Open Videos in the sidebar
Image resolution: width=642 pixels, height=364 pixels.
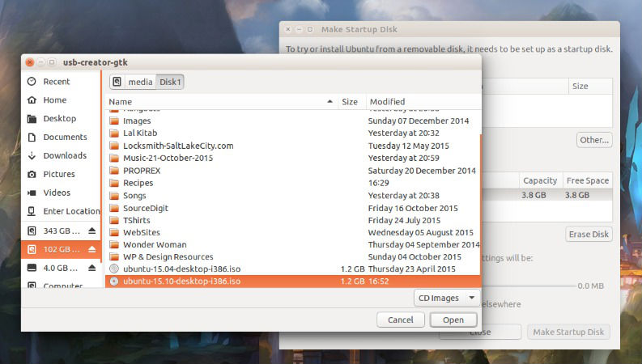click(x=61, y=193)
